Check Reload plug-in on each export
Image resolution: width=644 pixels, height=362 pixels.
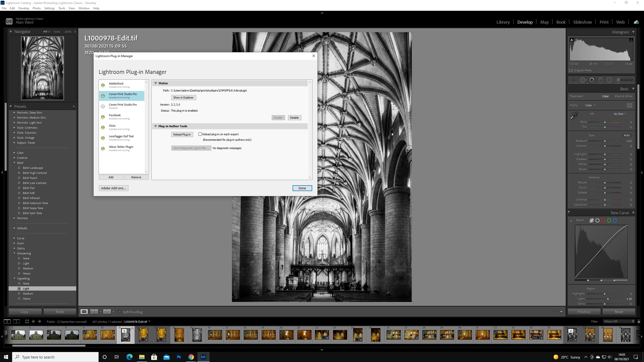pyautogui.click(x=200, y=134)
